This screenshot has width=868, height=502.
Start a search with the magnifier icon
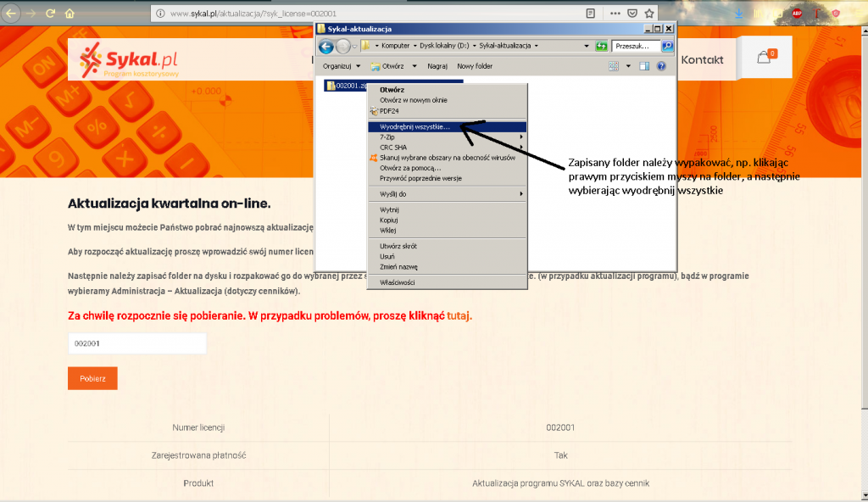pos(668,47)
